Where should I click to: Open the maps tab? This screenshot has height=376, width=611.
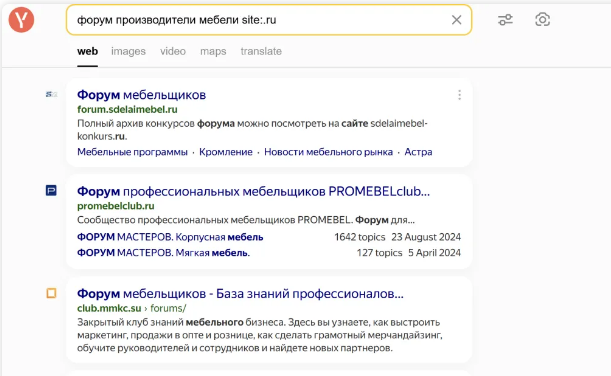click(x=213, y=51)
